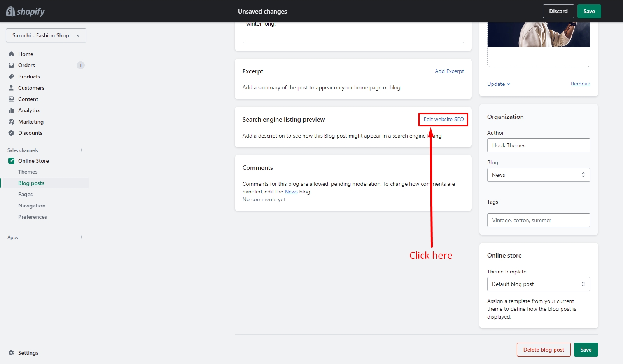Open the Blog selection dropdown
This screenshot has height=364, width=623.
click(x=538, y=175)
